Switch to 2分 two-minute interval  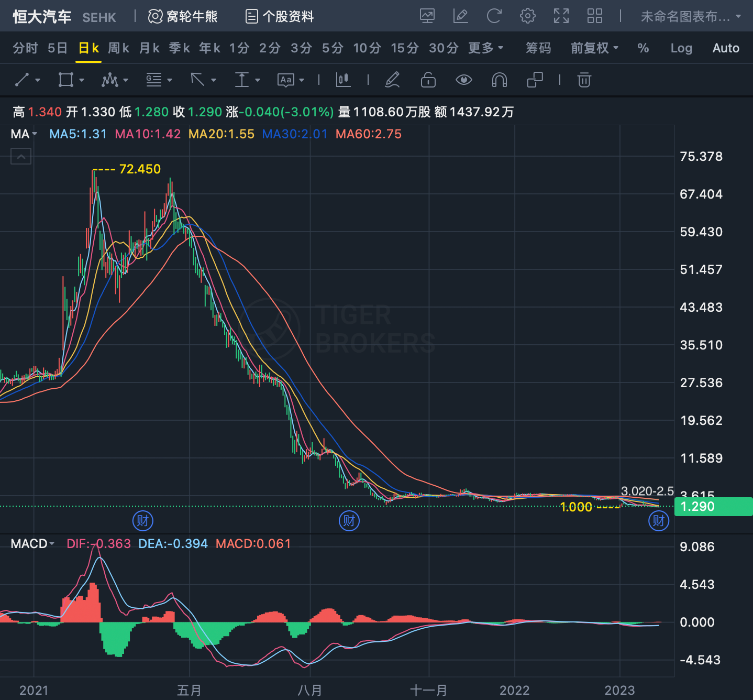(270, 48)
